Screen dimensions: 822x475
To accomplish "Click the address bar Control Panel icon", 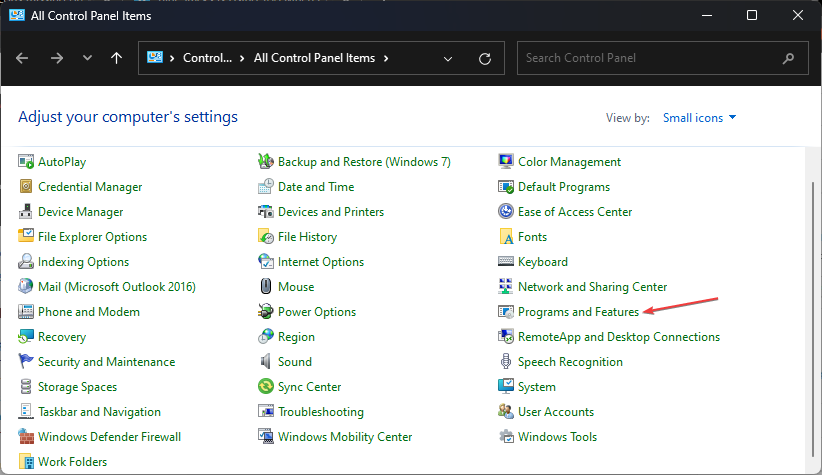I will [x=155, y=58].
